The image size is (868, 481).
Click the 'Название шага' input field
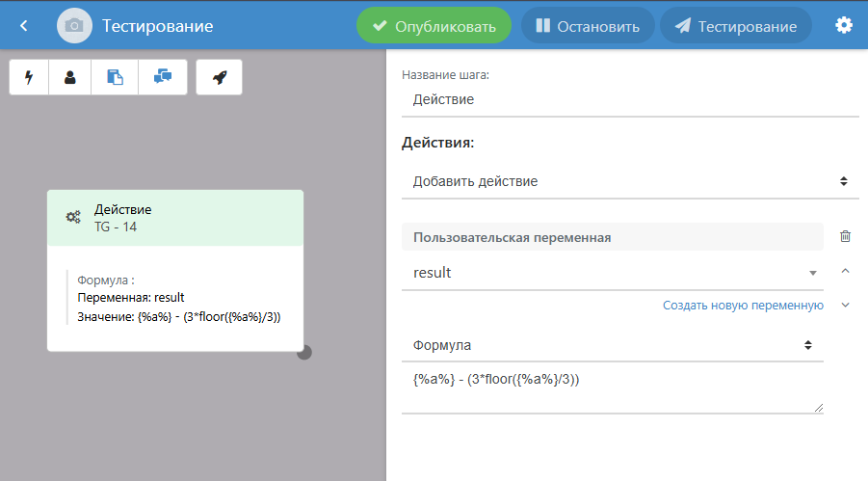click(x=629, y=99)
